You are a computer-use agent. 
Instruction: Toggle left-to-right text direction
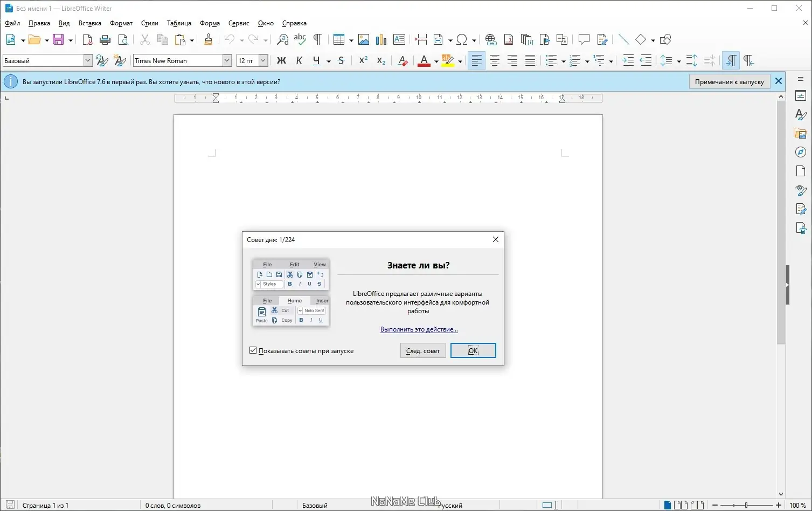click(731, 60)
